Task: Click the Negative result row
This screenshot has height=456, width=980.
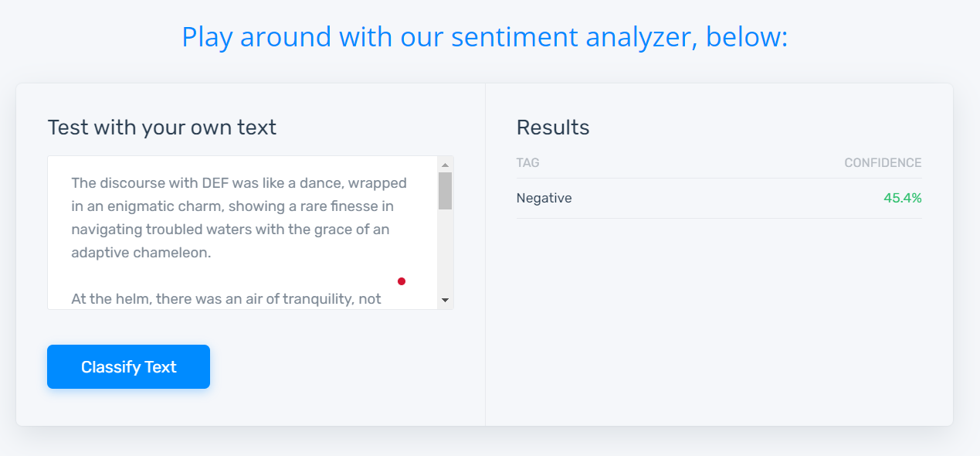Action: point(718,198)
